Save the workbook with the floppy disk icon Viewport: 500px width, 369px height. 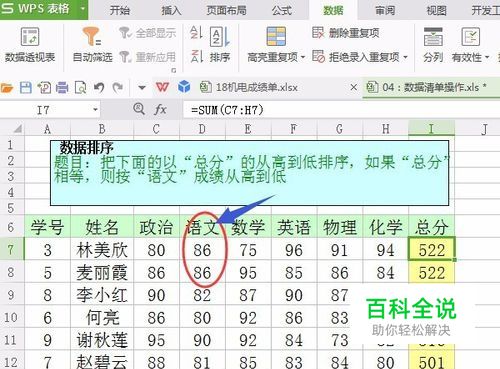click(26, 88)
